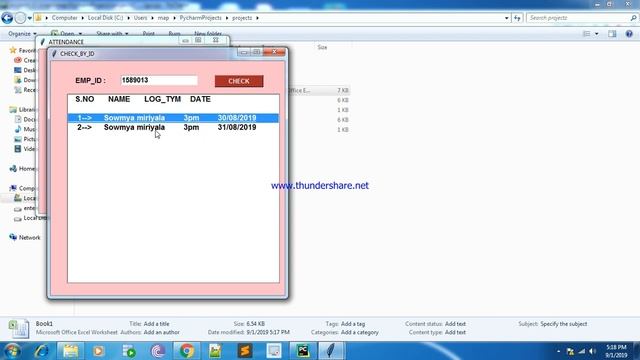This screenshot has width=640, height=360.
Task: Expand the arrow after projects in breadcrumb
Action: click(257, 18)
